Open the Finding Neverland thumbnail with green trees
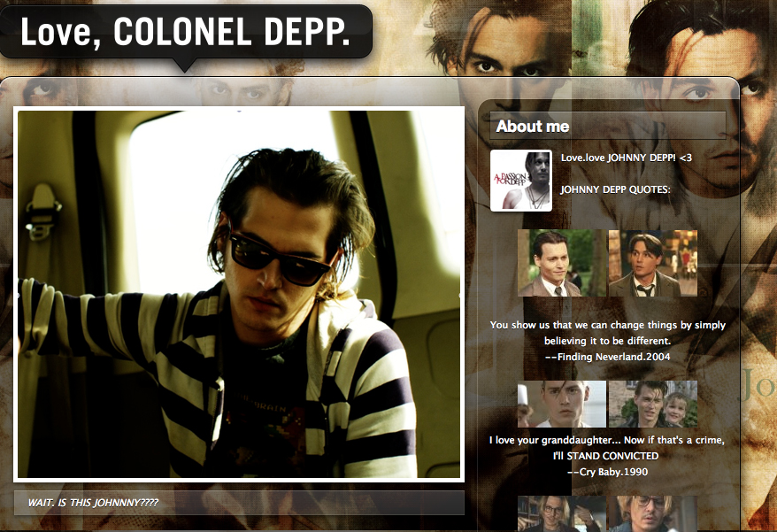Screen dimensions: 777x532 point(562,263)
